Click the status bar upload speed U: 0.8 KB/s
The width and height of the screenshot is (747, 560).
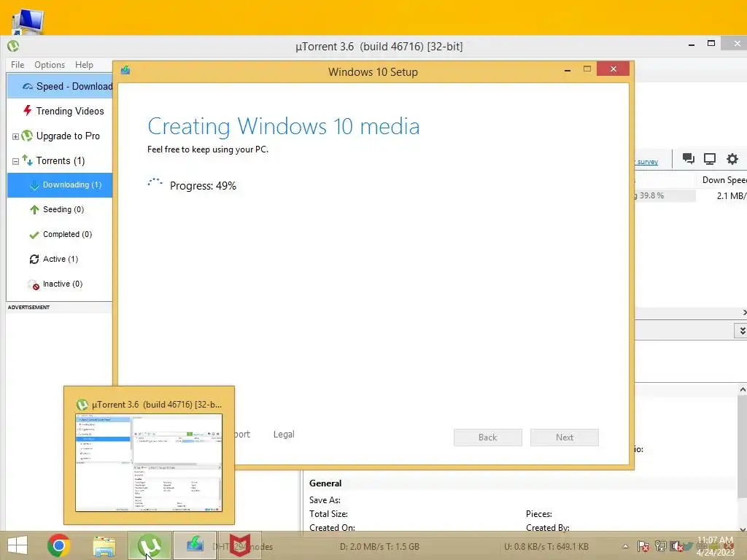[546, 547]
